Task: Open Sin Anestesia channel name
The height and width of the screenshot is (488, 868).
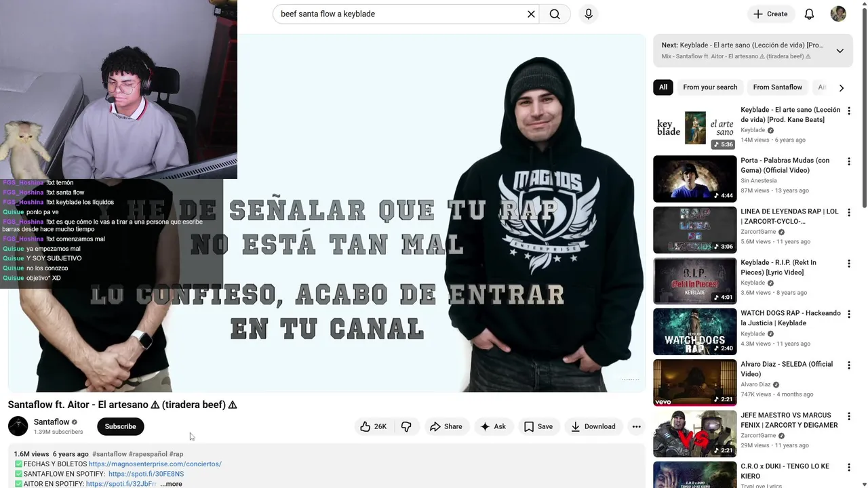Action: click(x=759, y=181)
